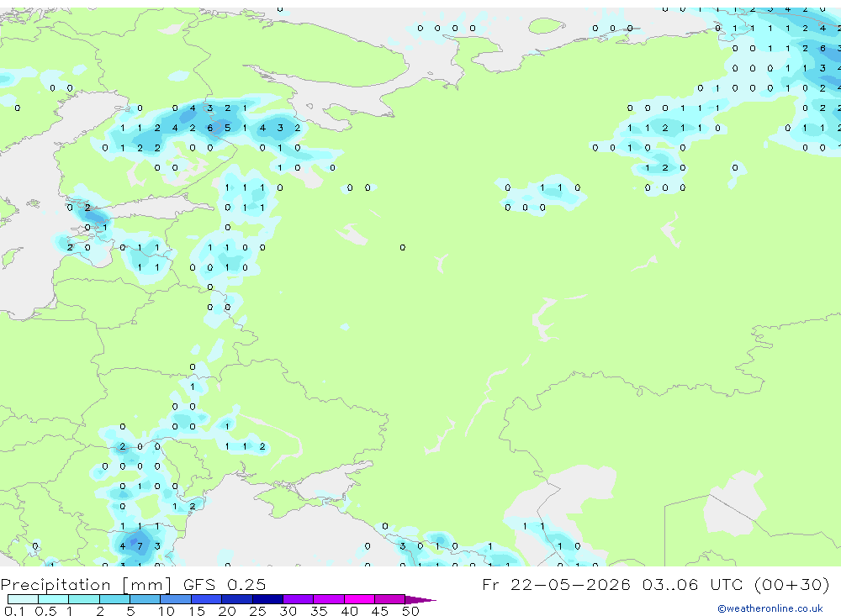This screenshot has height=616, width=841.
Task: Pick the legend swatch between 5 and 10
Action: (145, 599)
